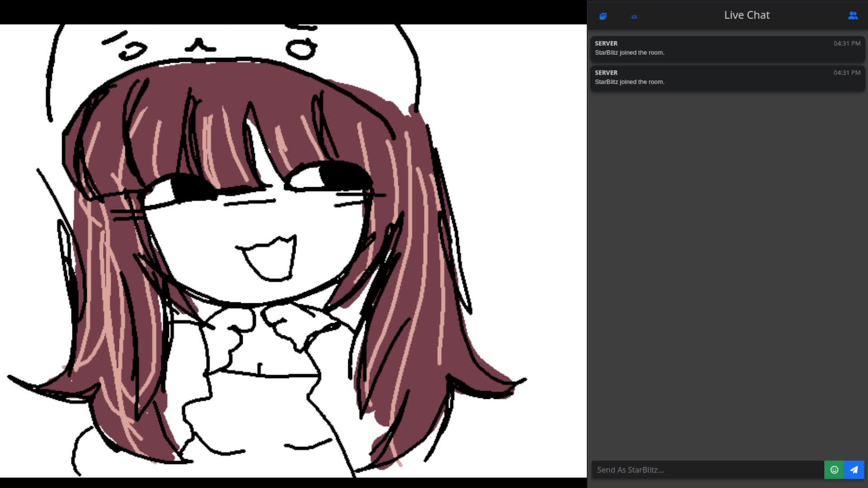Image resolution: width=868 pixels, height=488 pixels.
Task: Select the first 'StarBlitz joined the room' message
Action: pos(629,52)
